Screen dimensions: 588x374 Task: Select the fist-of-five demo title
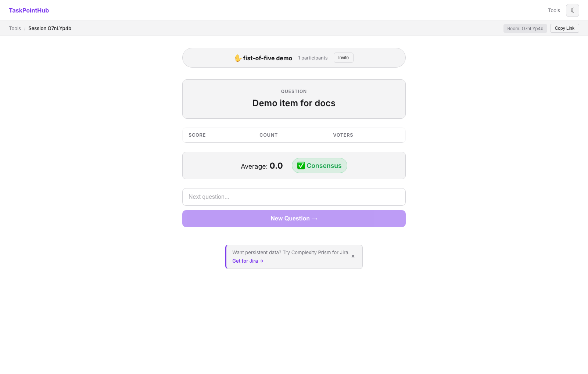[x=268, y=58]
